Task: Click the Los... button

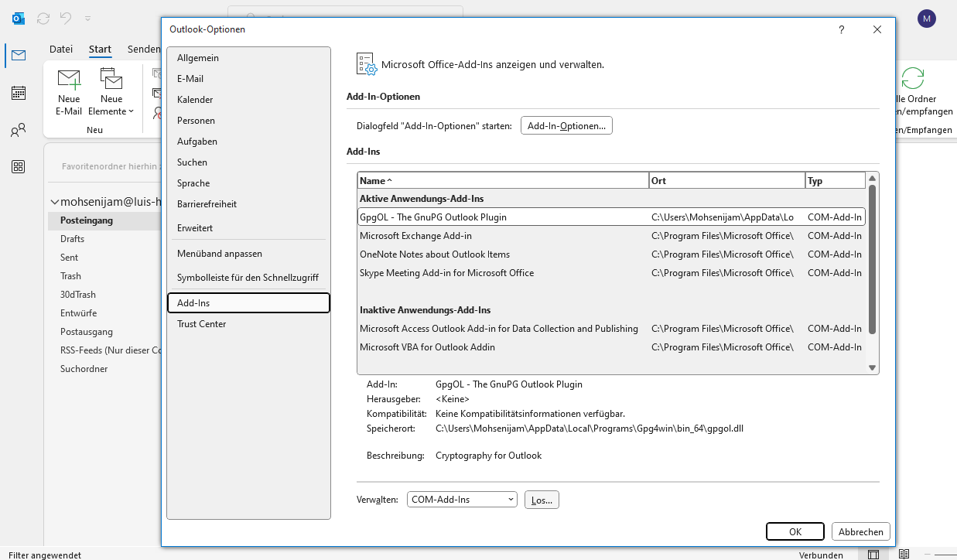Action: click(x=542, y=500)
